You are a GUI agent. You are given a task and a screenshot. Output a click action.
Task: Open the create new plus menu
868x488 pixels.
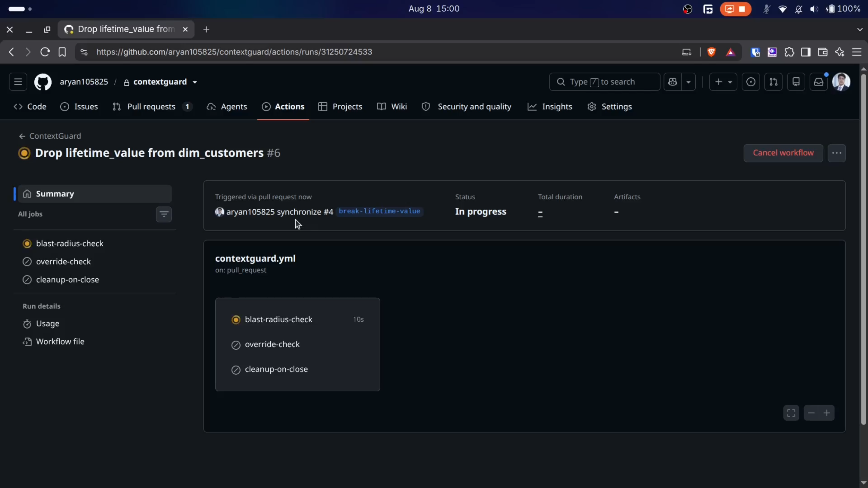(723, 82)
